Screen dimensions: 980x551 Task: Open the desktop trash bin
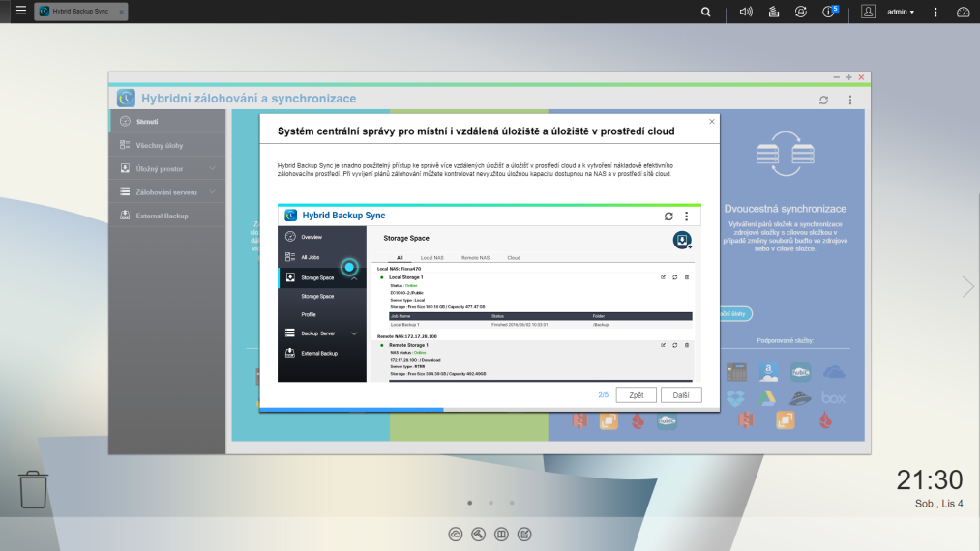coord(33,489)
